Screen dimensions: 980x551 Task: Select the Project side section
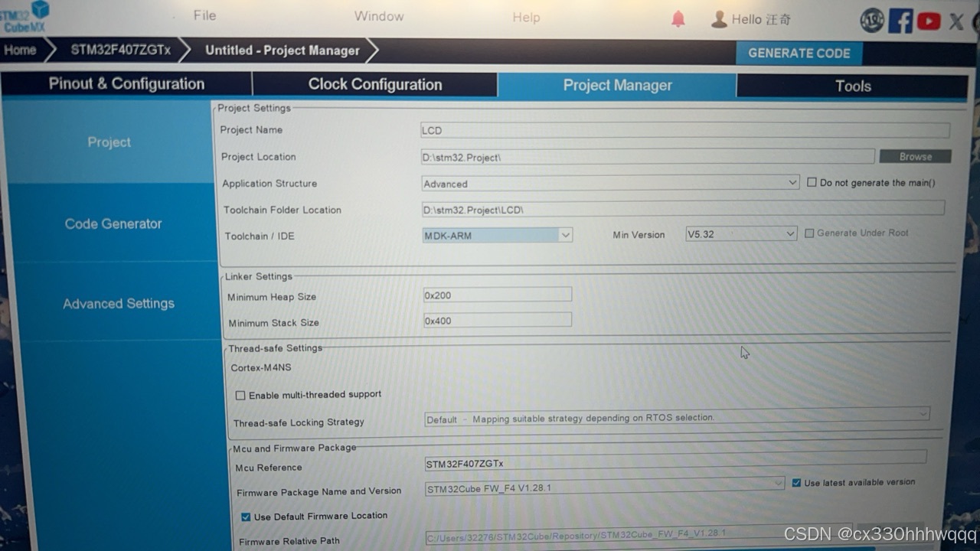pos(109,142)
